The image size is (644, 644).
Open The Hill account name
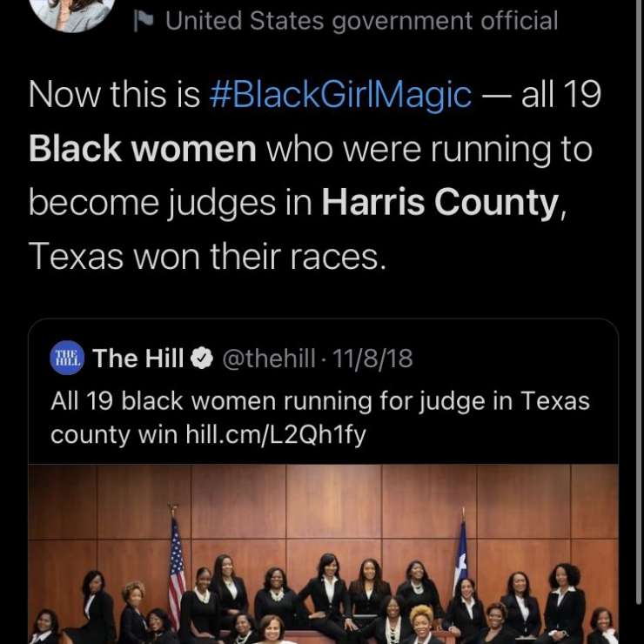coord(138,358)
